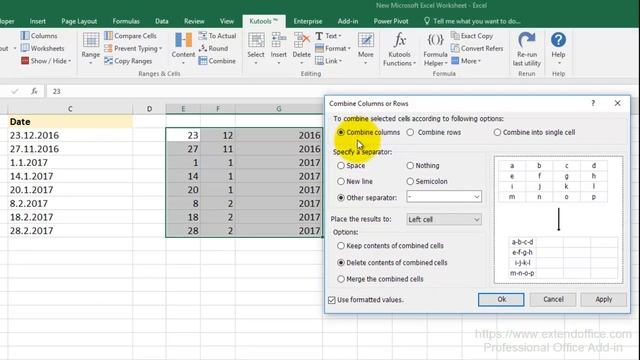
Task: Switch to the Enterprise tab
Action: coord(308,21)
